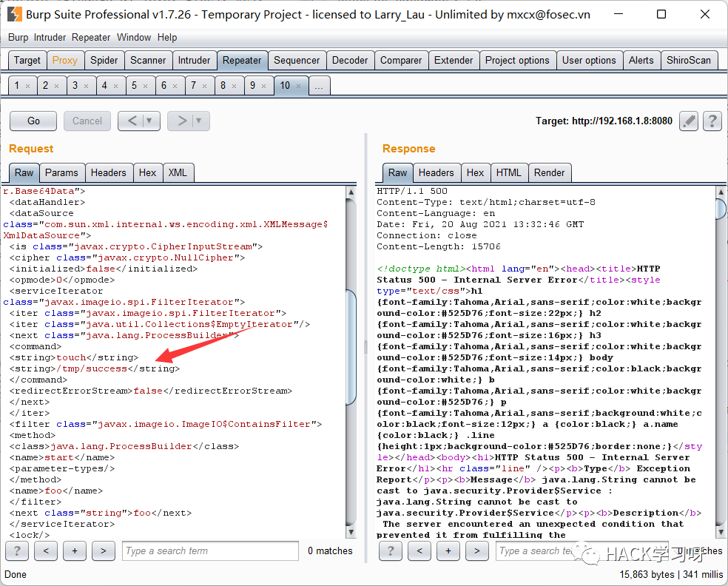The image size is (728, 586).
Task: Close Repeater tab 4 with its x
Action: point(116,86)
